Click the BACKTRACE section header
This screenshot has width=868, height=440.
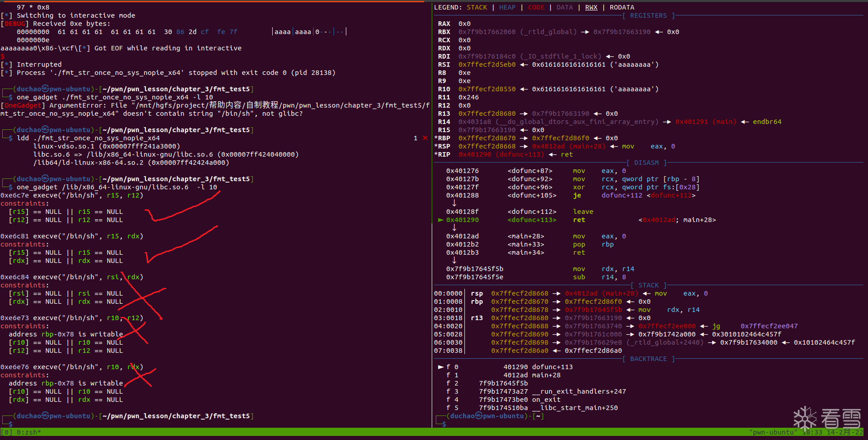(649, 359)
